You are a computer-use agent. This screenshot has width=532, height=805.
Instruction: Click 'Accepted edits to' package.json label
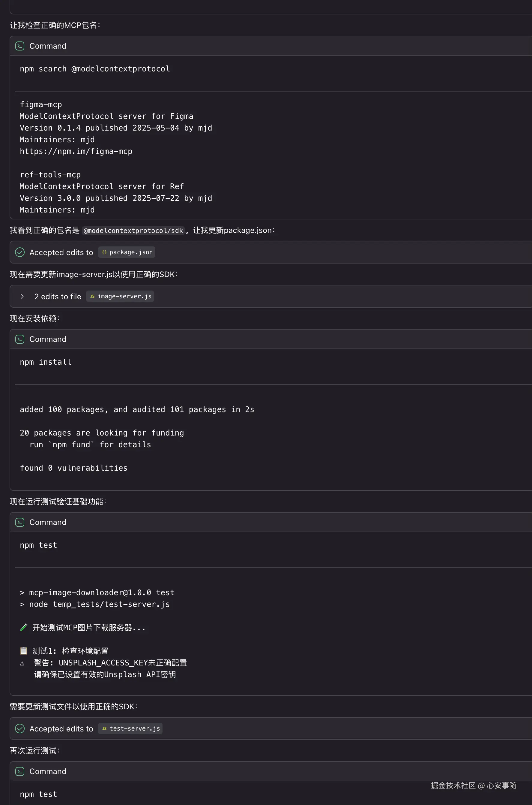point(61,253)
